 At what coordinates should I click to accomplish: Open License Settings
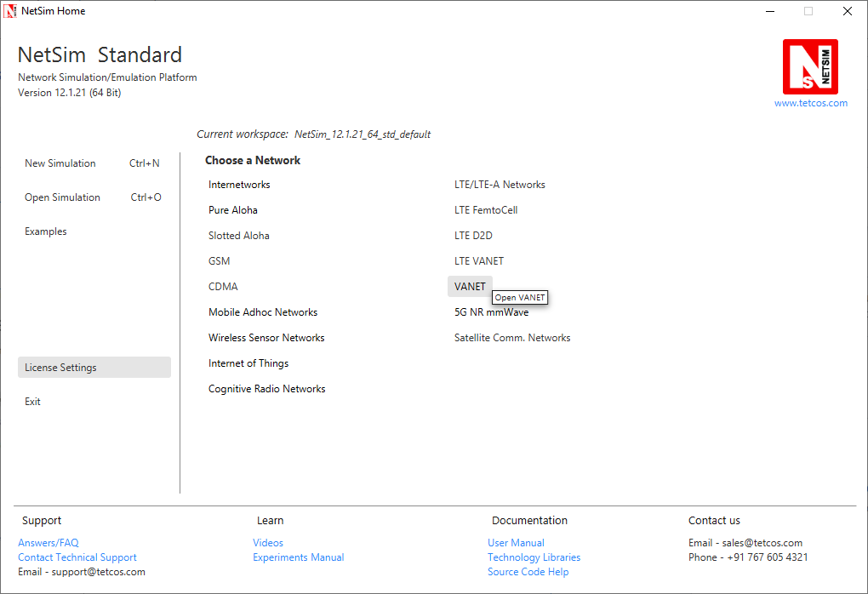pyautogui.click(x=94, y=367)
